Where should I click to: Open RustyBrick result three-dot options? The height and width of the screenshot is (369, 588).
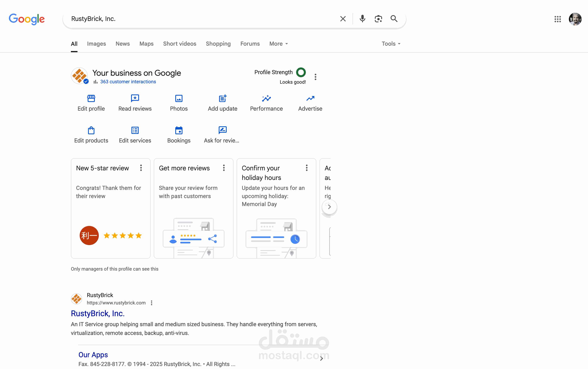pyautogui.click(x=152, y=303)
